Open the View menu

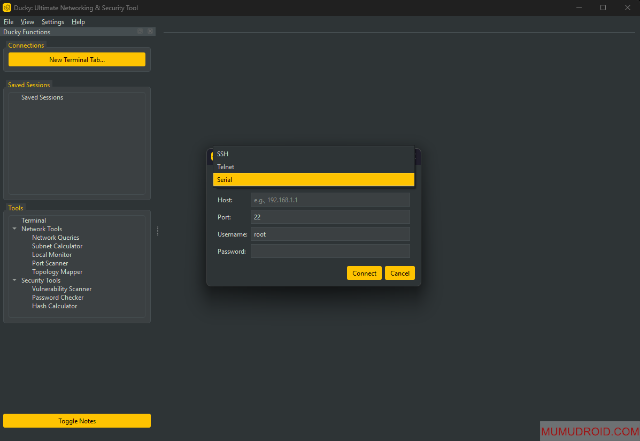click(27, 21)
